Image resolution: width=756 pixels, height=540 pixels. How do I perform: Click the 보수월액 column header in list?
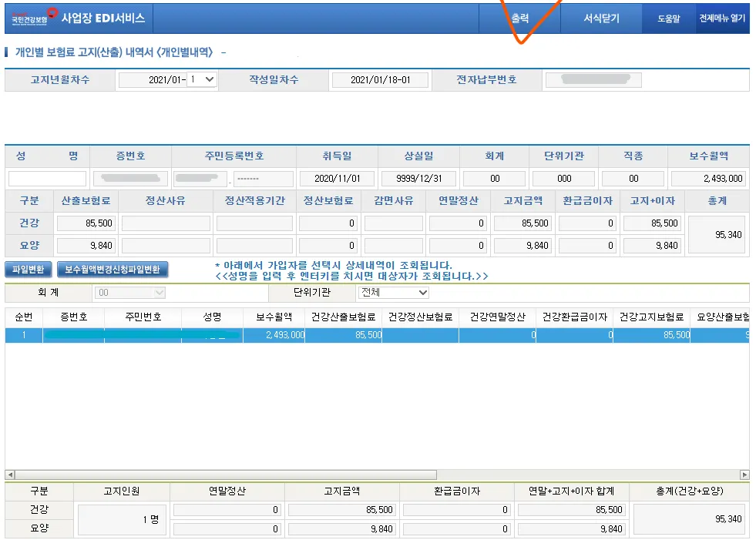274,317
